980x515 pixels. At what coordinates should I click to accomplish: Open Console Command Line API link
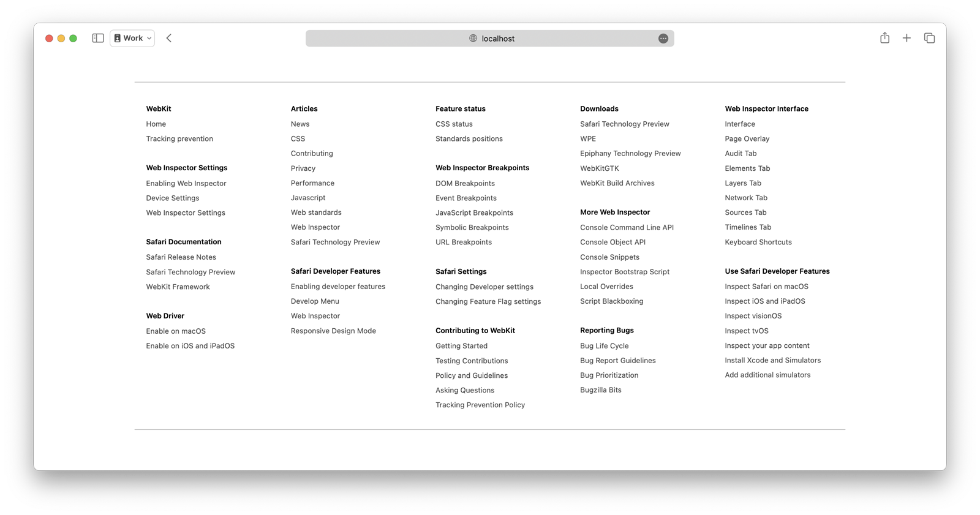click(627, 228)
